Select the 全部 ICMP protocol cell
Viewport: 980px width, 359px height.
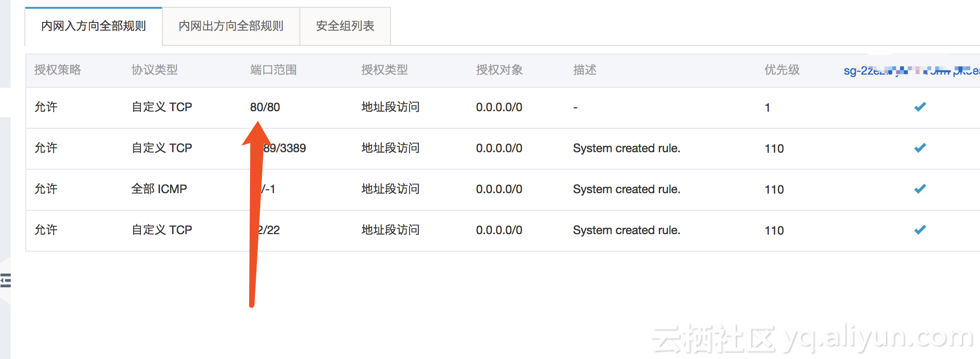pos(159,189)
